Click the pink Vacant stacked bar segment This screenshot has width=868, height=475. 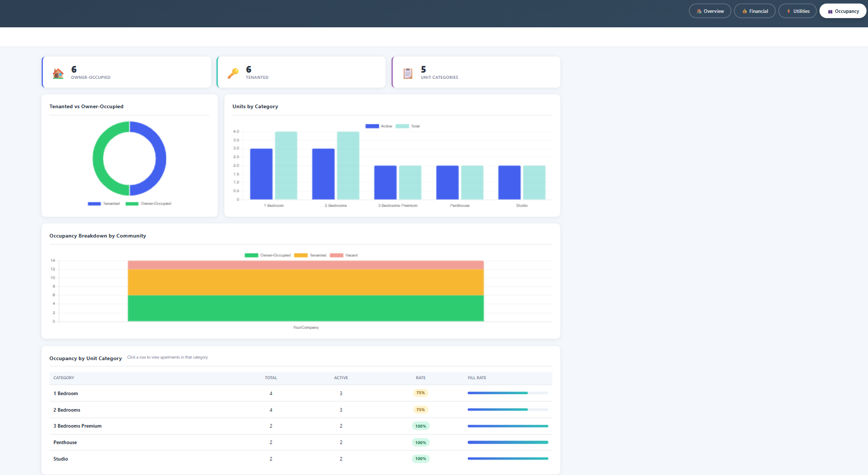pyautogui.click(x=306, y=265)
